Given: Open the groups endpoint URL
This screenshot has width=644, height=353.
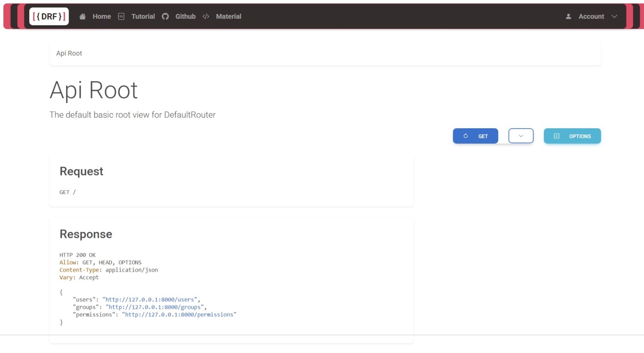Looking at the screenshot, I should tap(154, 307).
